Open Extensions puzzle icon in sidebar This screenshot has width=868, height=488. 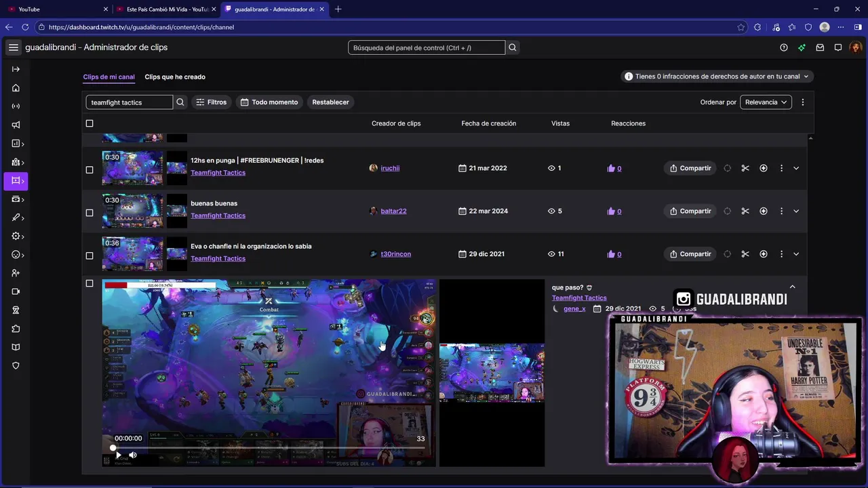[x=16, y=329]
